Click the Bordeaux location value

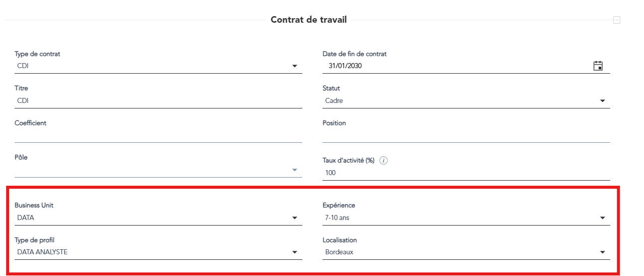tap(339, 252)
